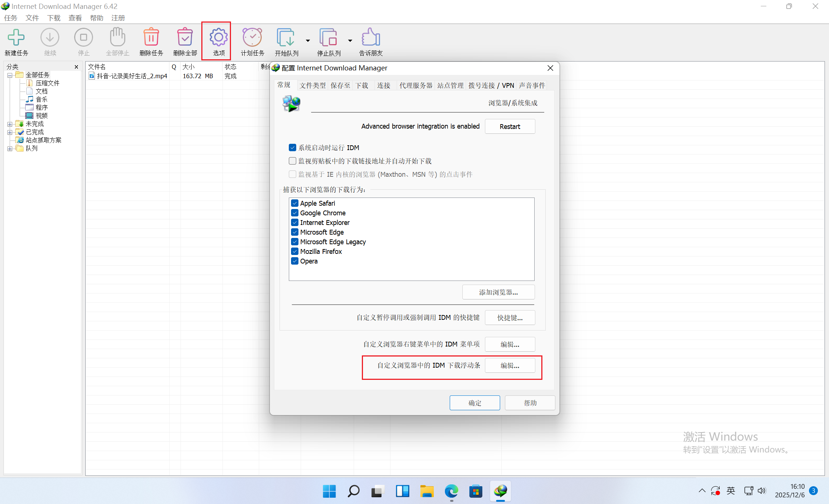The height and width of the screenshot is (504, 829).
Task: Click the Start Queue toolbar icon
Action: tap(286, 37)
